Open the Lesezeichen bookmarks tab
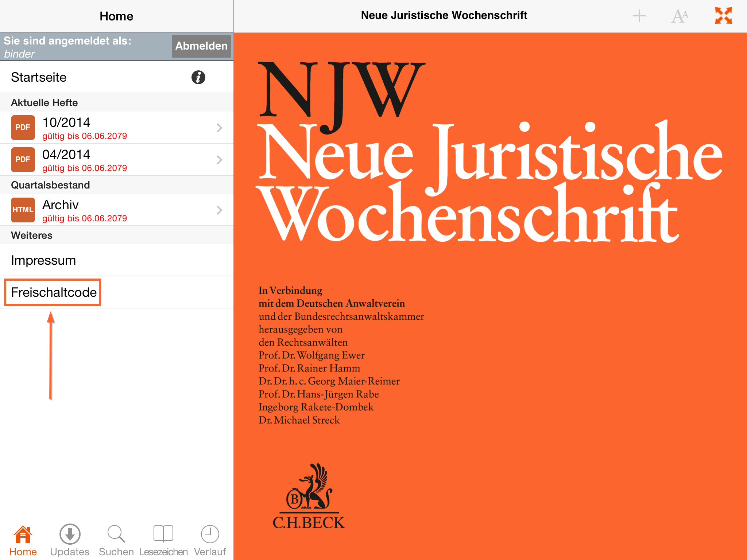The height and width of the screenshot is (560, 747). pos(163,541)
